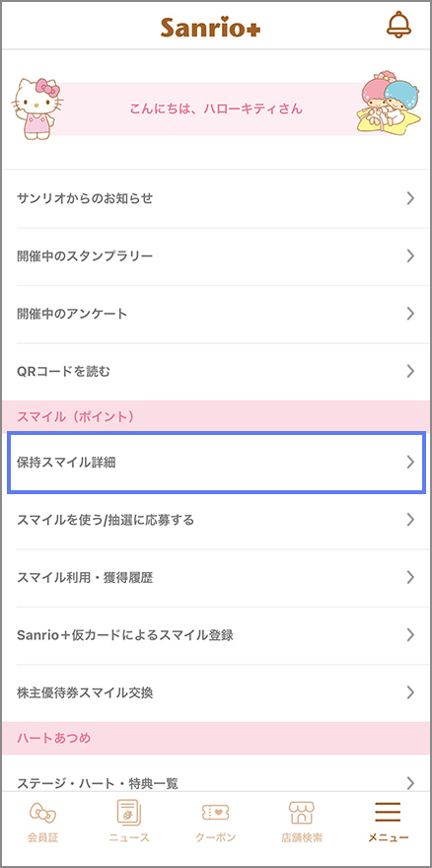Tap the Little Twin Stars image

386,105
